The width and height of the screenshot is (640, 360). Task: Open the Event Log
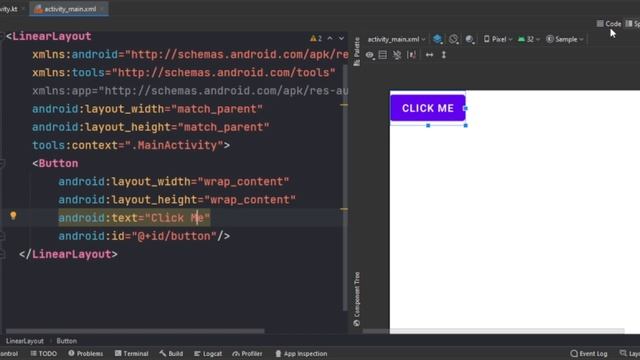(x=589, y=353)
